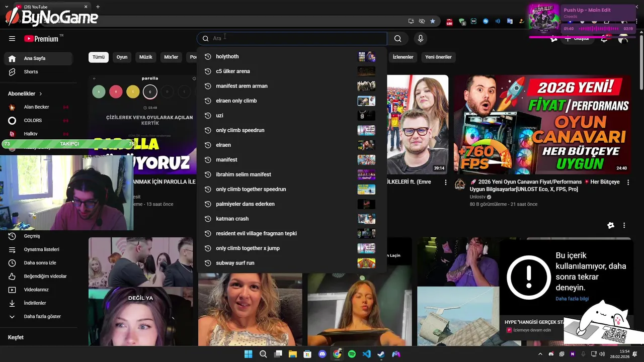Start voice search with the microphone icon

pyautogui.click(x=421, y=39)
